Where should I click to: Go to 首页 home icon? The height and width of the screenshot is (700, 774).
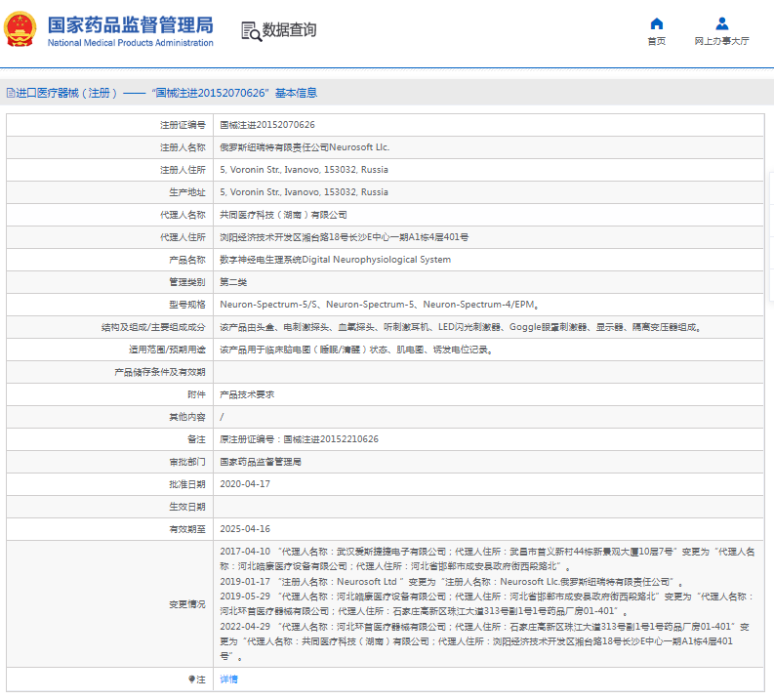coord(657,23)
